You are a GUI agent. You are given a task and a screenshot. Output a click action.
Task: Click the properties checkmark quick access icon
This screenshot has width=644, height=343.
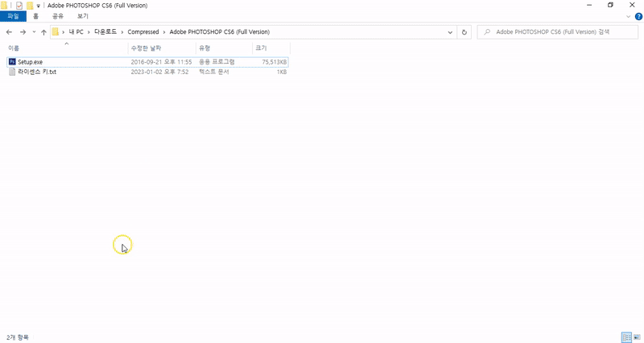pyautogui.click(x=19, y=6)
